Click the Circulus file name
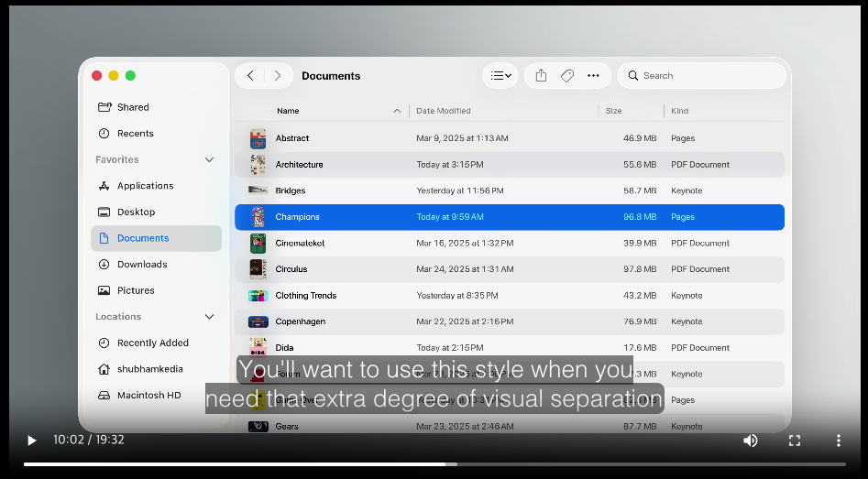 point(291,269)
